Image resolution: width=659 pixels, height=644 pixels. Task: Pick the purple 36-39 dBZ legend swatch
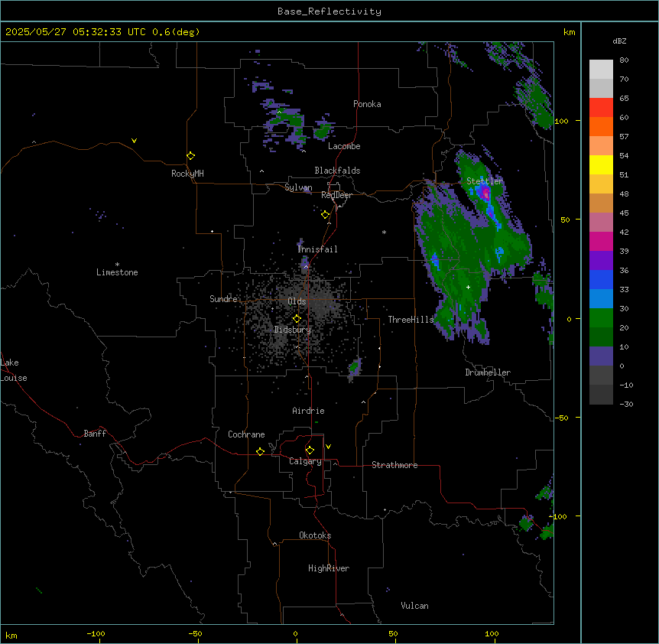click(x=601, y=260)
